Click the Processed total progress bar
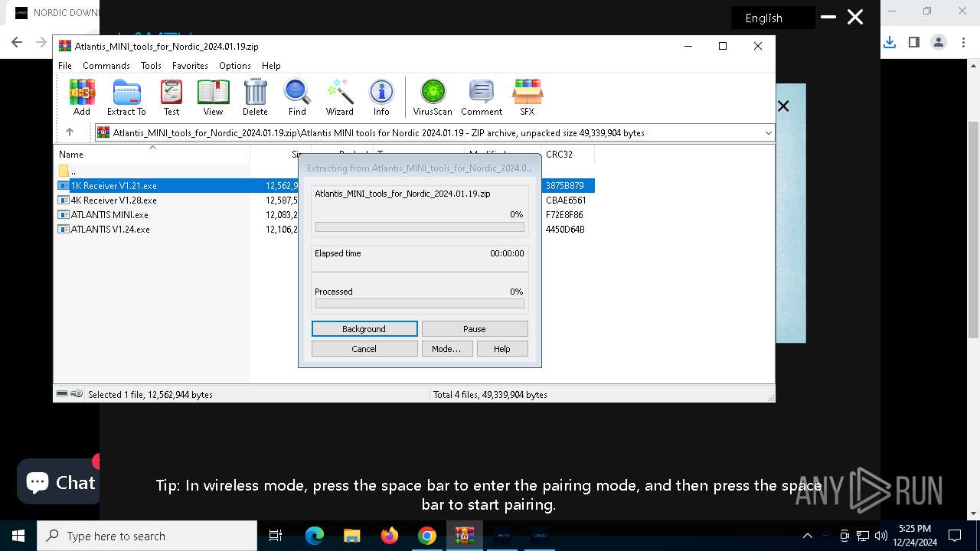Screen dimensions: 980x551 point(420,304)
